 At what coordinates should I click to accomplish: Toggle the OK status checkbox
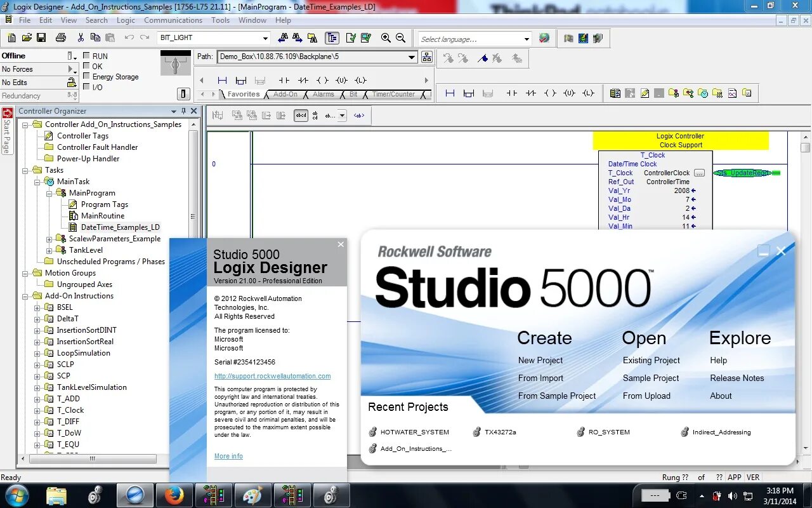click(86, 66)
